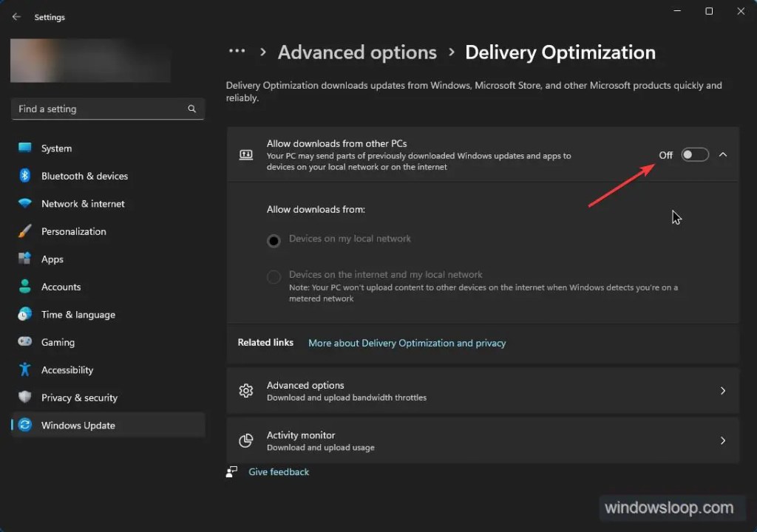Expand the breadcrumb ellipsis menu
757x532 pixels.
point(237,51)
